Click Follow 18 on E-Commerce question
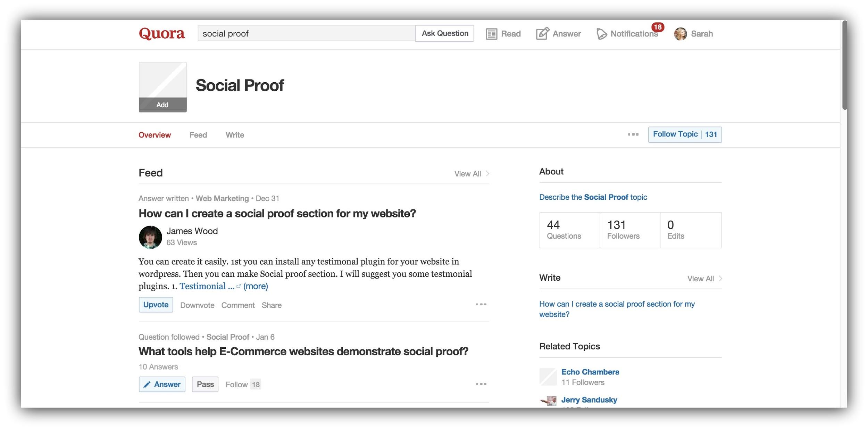This screenshot has height=430, width=868. tap(242, 383)
